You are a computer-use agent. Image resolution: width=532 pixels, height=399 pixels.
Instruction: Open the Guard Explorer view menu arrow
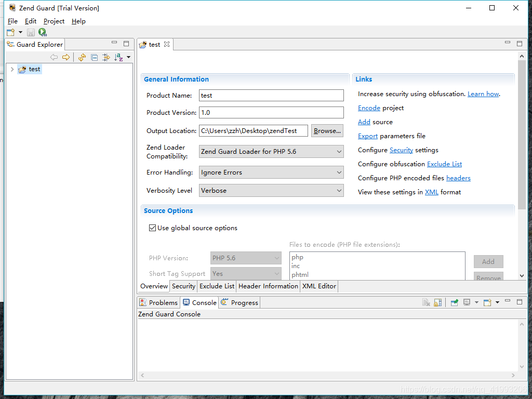point(129,57)
